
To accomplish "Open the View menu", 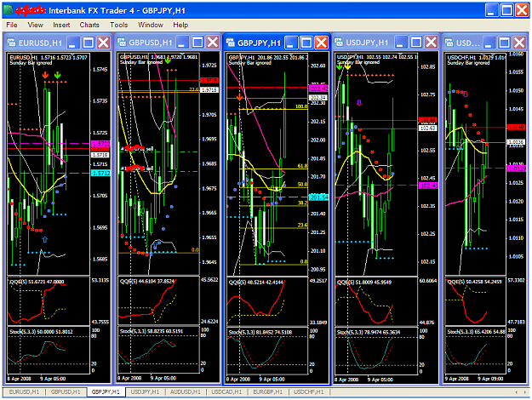I will [x=35, y=25].
